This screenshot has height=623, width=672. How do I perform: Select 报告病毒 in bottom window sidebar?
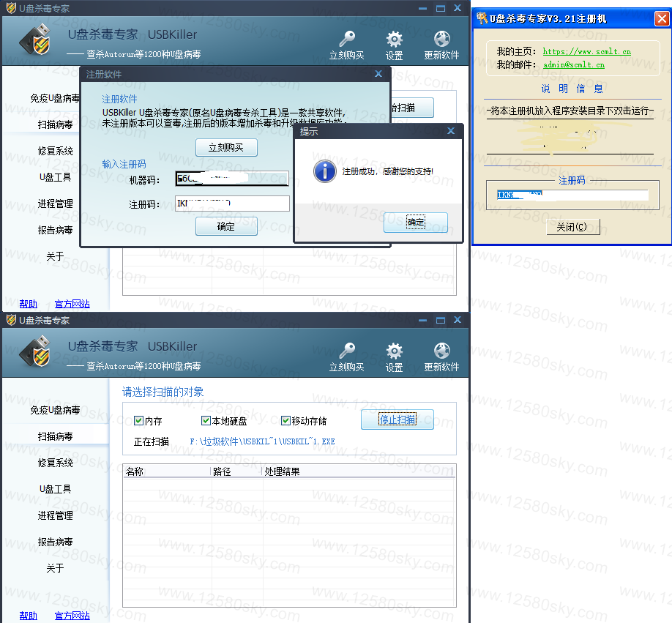(x=55, y=542)
